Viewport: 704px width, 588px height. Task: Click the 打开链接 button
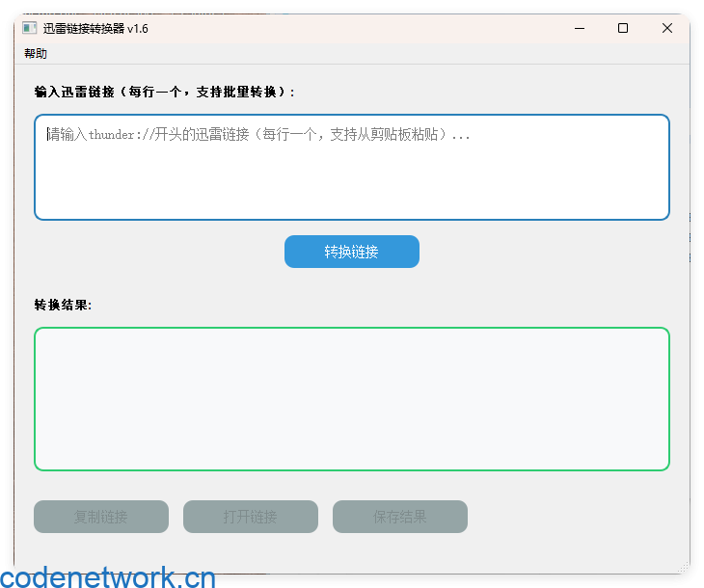point(251,517)
